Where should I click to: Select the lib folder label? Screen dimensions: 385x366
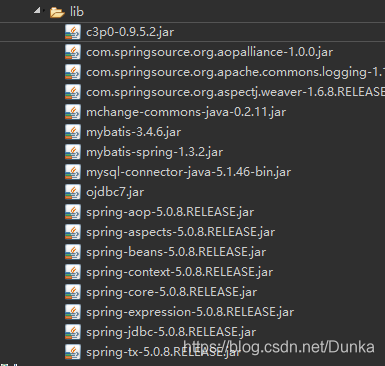pos(77,12)
